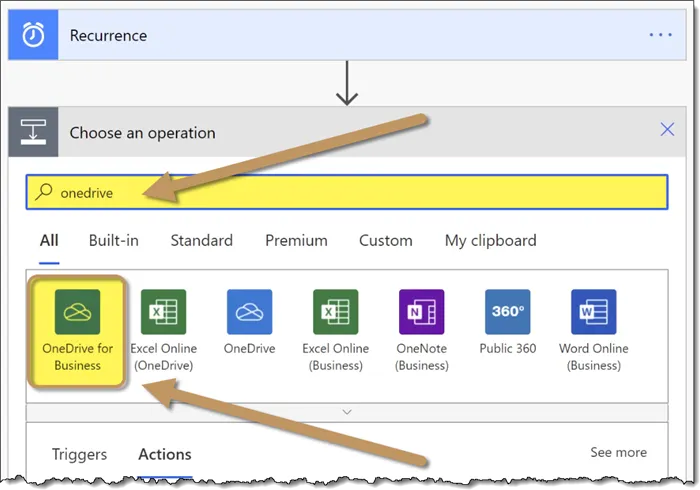Viewport: 700px width, 490px height.
Task: Select the Word Online (Business) connector
Action: click(x=593, y=313)
